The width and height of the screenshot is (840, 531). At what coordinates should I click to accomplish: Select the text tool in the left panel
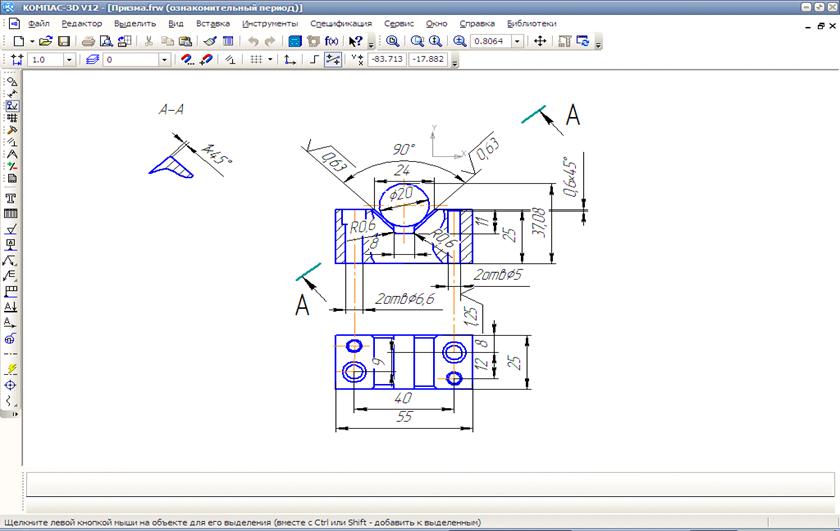coord(11,198)
